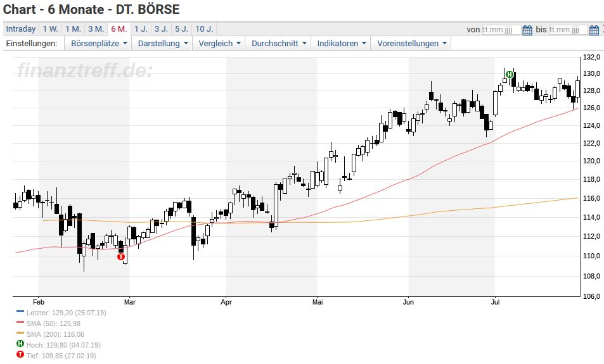Click the blue Letzter legend line marker
The height and width of the screenshot is (364, 604).
[x=20, y=311]
